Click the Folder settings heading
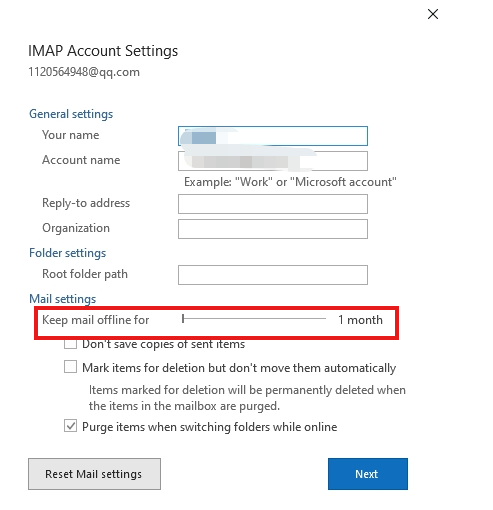The image size is (493, 510). click(68, 253)
